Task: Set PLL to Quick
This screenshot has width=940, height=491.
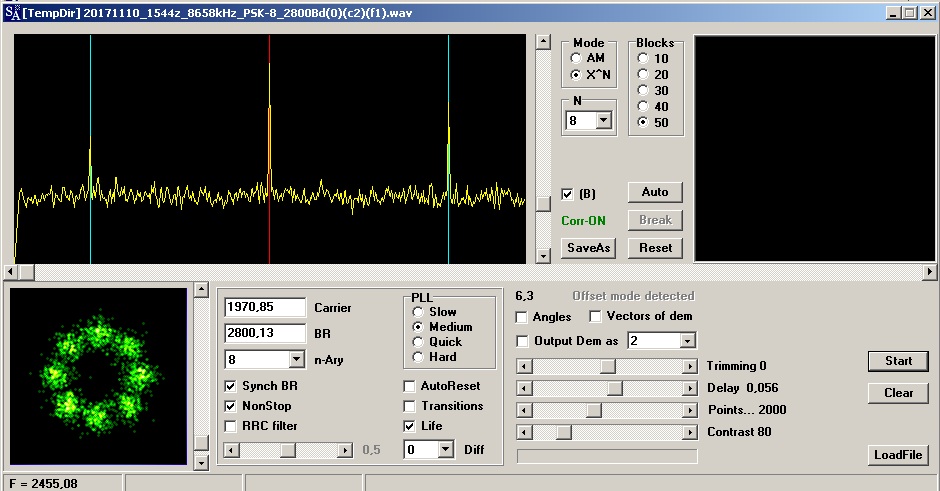Action: pos(419,342)
